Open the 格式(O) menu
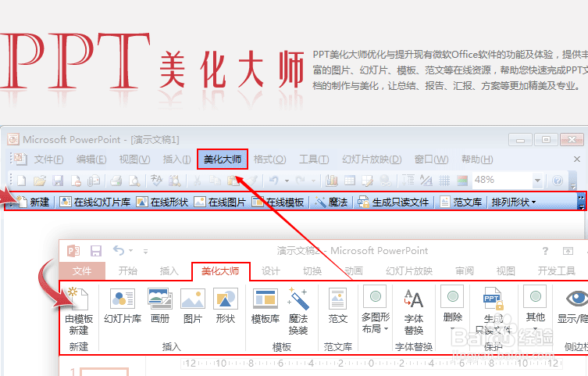Screen dimensions: 588x376 (x=269, y=159)
